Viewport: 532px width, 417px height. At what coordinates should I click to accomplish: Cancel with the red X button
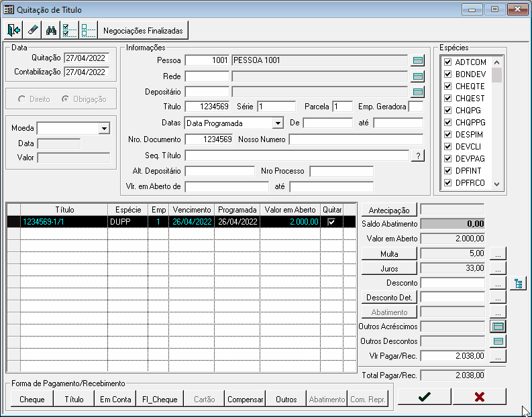pos(480,397)
